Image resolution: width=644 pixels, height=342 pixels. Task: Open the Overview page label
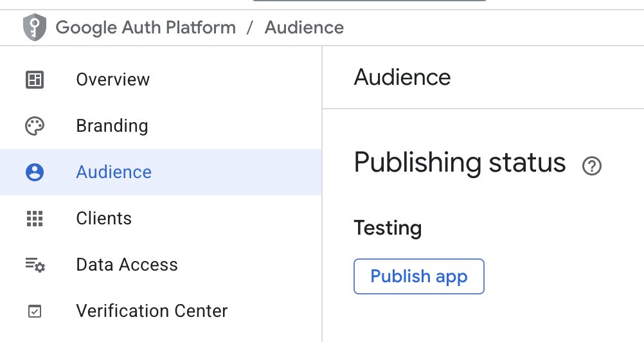point(112,80)
